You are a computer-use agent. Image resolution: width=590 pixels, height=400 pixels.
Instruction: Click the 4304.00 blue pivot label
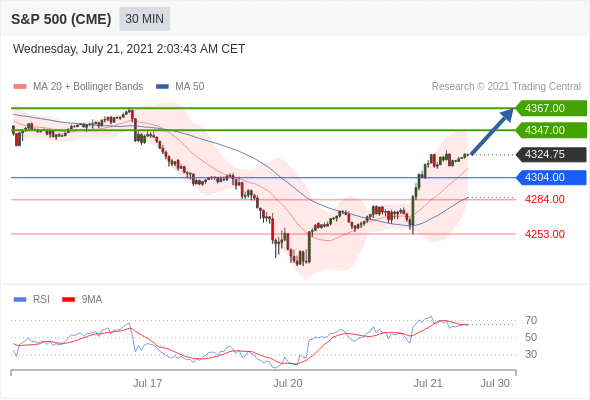[x=551, y=177]
